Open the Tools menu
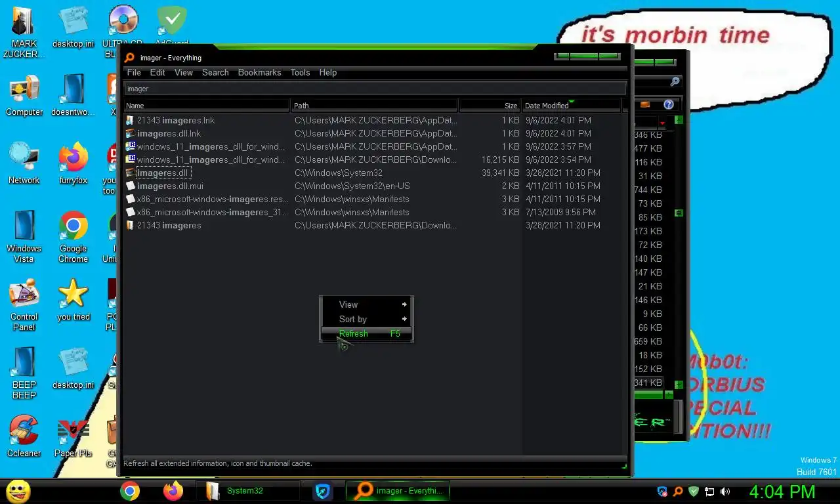 point(300,72)
